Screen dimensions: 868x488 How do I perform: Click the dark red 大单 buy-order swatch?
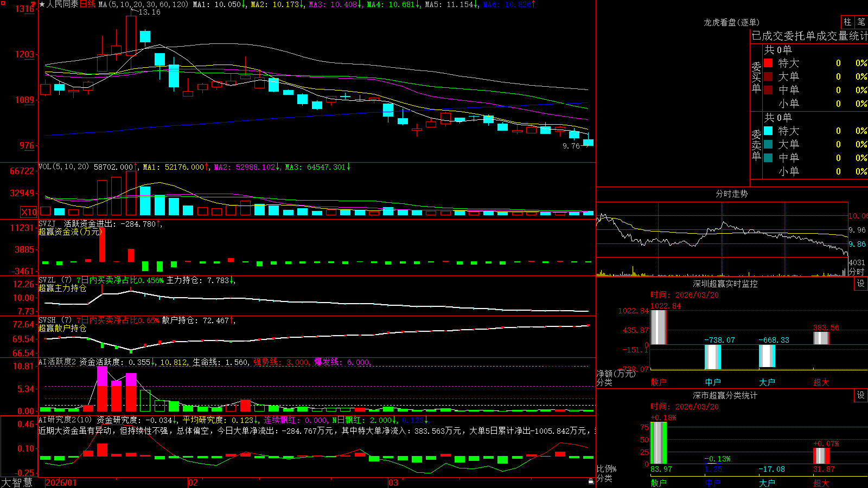pos(768,76)
